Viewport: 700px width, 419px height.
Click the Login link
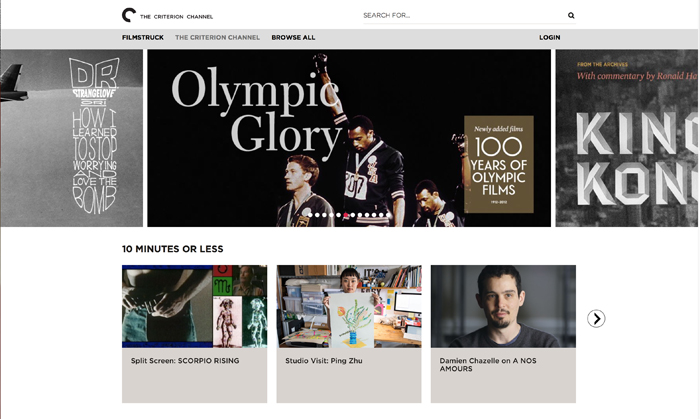point(550,37)
